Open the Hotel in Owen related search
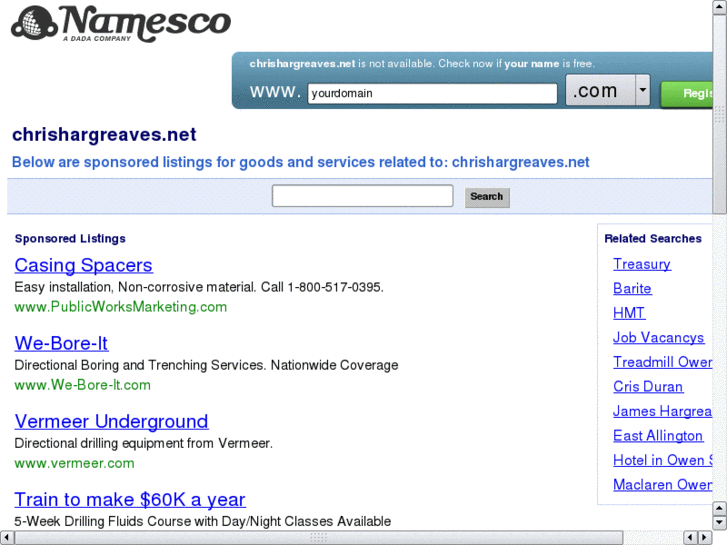727x545 pixels. 663,460
